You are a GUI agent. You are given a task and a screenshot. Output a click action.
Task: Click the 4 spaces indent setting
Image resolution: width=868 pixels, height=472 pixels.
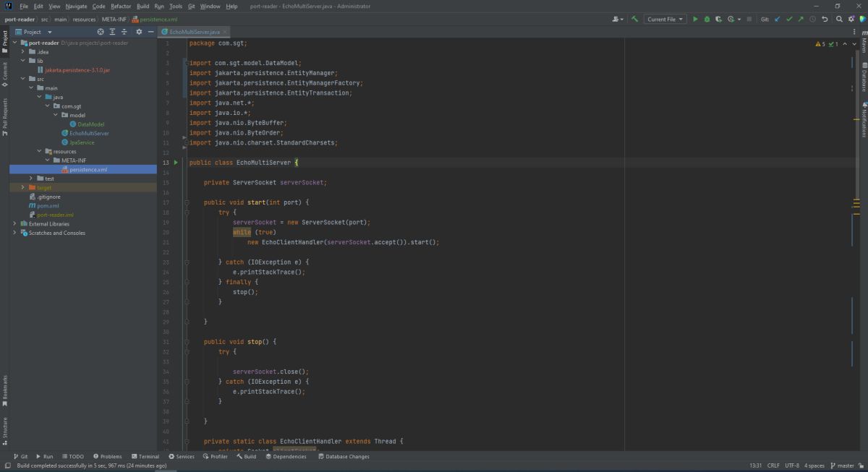[x=814, y=465]
